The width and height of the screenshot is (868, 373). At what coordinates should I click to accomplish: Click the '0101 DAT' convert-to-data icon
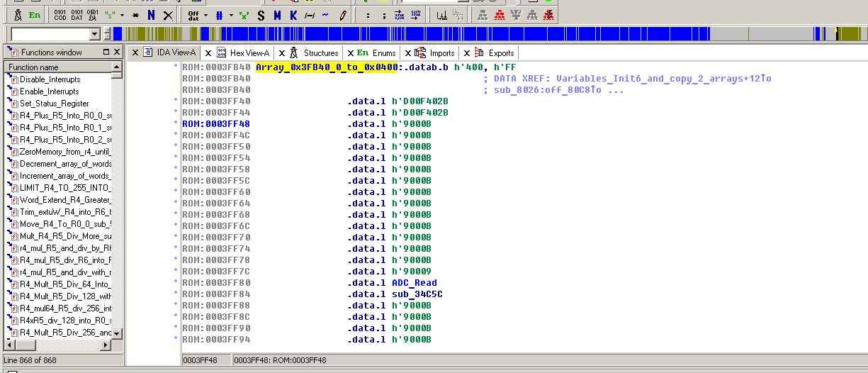77,15
